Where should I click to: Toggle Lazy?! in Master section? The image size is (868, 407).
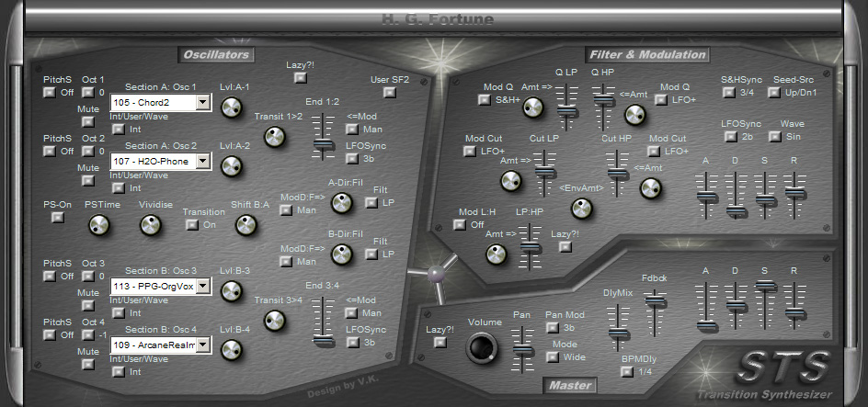click(440, 343)
